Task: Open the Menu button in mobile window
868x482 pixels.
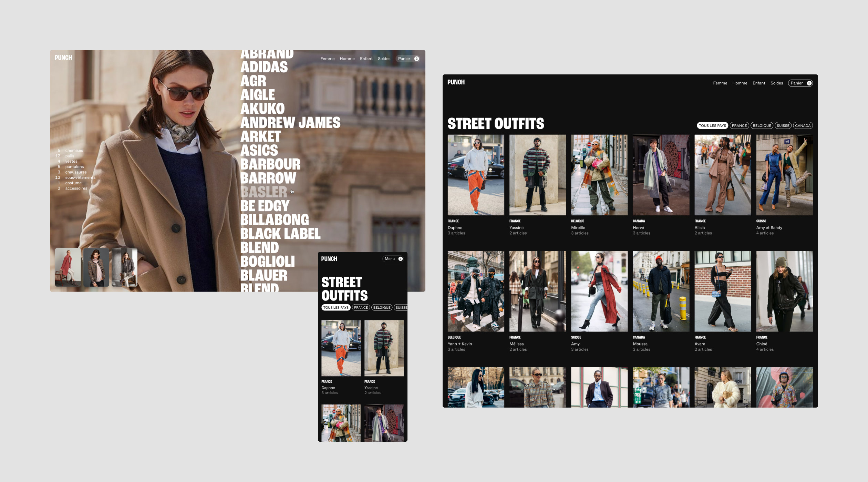Action: point(393,259)
